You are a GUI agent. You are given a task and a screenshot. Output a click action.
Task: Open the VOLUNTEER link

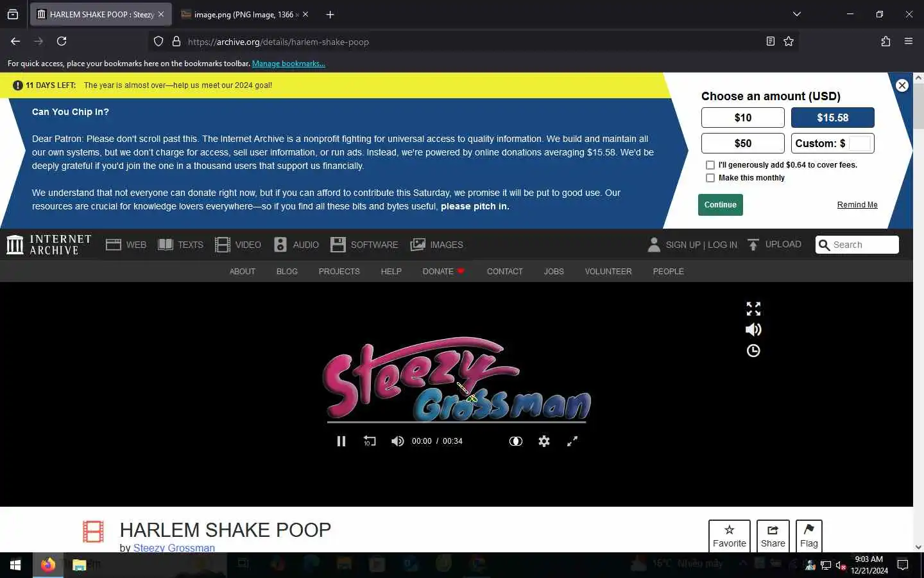pyautogui.click(x=608, y=272)
